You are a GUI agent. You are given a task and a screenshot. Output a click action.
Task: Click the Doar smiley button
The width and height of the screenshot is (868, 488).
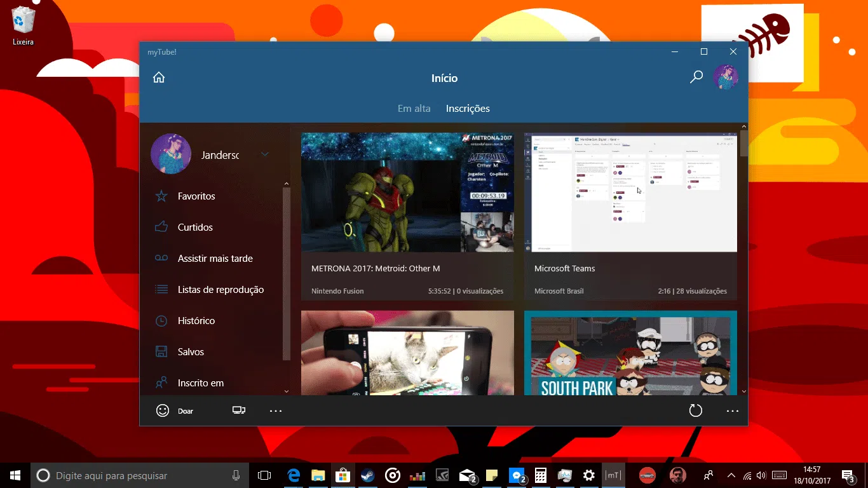tap(175, 410)
